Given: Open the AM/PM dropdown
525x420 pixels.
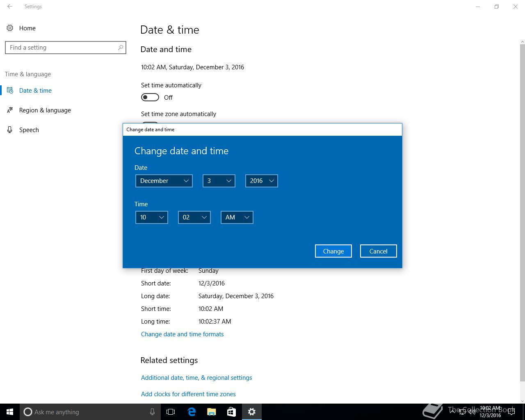Looking at the screenshot, I should click(237, 217).
